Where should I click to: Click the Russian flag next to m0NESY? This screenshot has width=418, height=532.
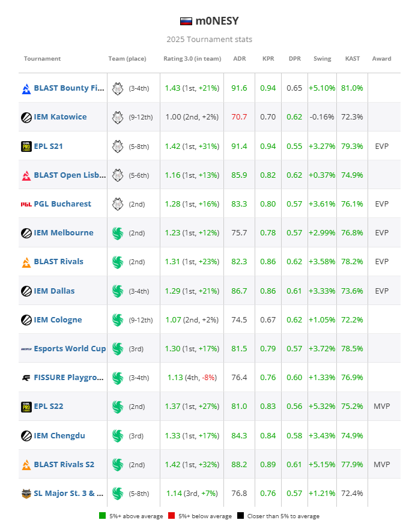coord(186,22)
